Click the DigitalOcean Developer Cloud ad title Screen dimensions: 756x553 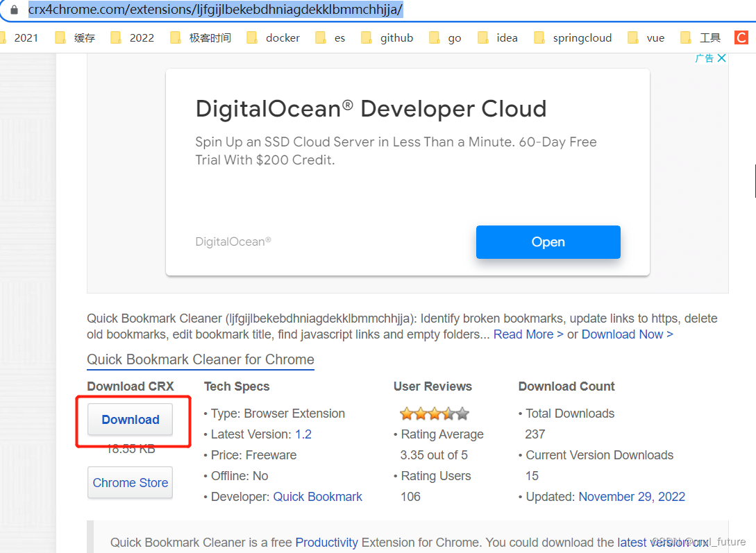pos(371,109)
